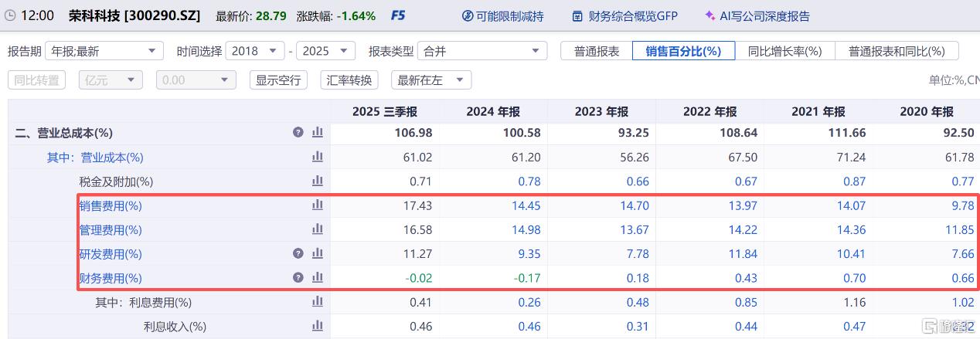Screen dimensions: 980x339
Task: Switch to 同比增长率(%) tab
Action: [785, 51]
